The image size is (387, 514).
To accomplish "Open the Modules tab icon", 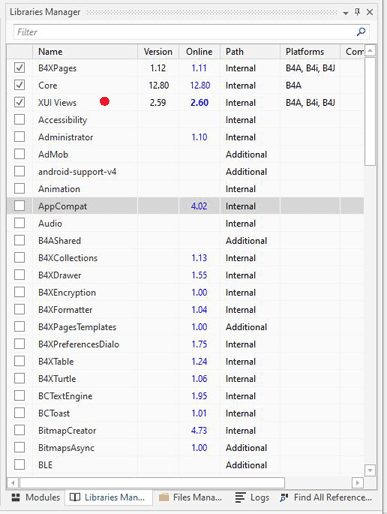I will tap(16, 497).
